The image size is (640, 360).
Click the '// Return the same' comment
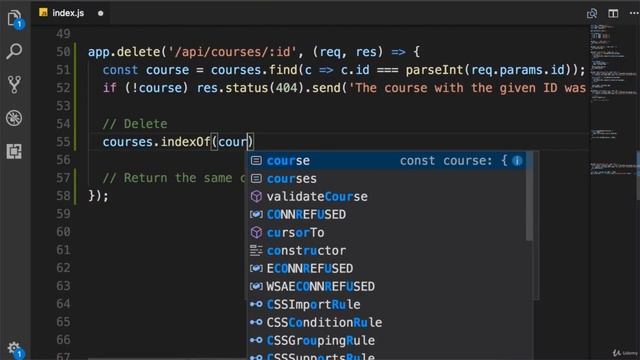click(167, 178)
